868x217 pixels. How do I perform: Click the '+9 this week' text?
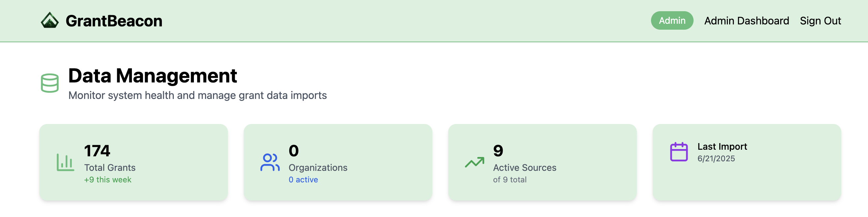pyautogui.click(x=108, y=180)
